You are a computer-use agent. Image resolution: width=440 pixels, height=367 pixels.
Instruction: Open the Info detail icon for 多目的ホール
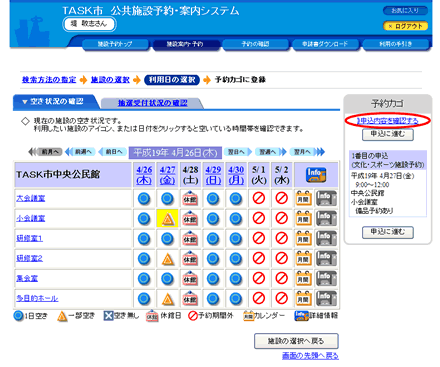click(326, 298)
